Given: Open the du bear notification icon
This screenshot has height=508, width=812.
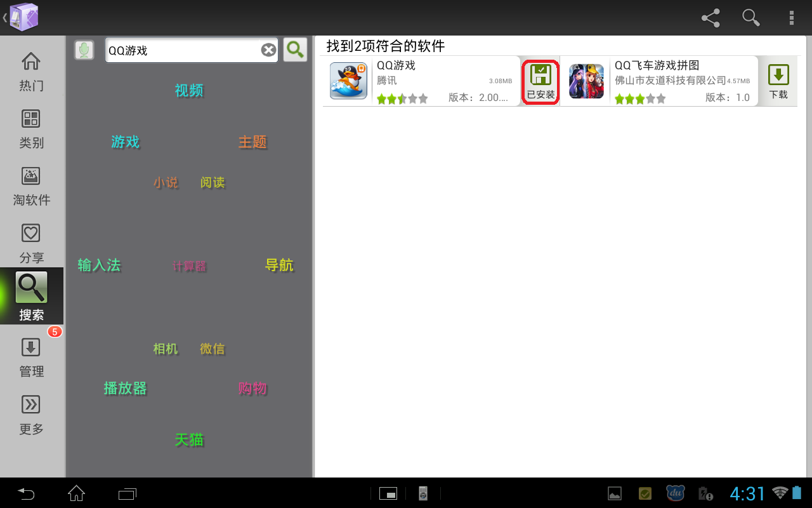Looking at the screenshot, I should tap(676, 493).
